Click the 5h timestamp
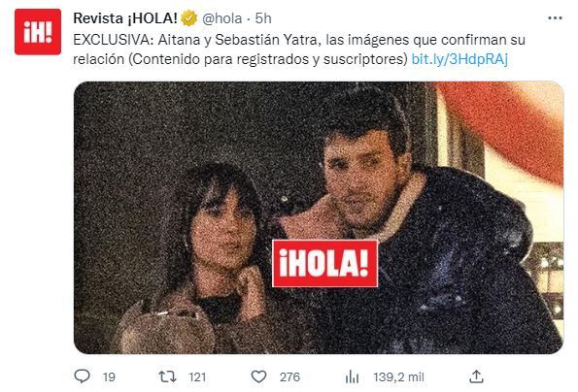578x392 pixels. coord(263,18)
